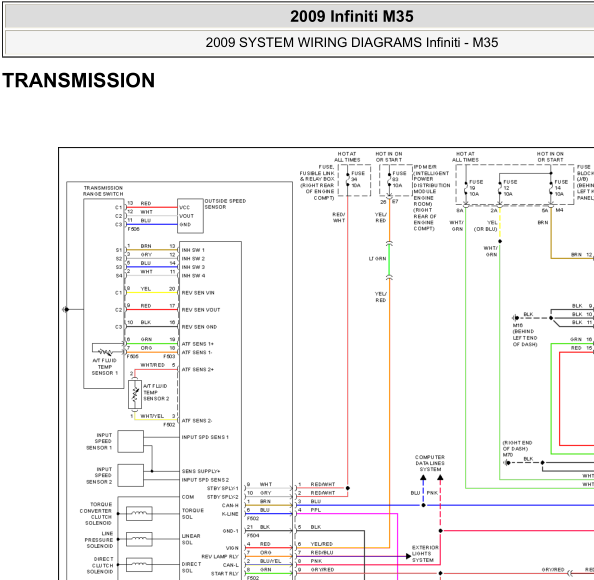Select the "INH SW 1" terminal label

[x=193, y=250]
